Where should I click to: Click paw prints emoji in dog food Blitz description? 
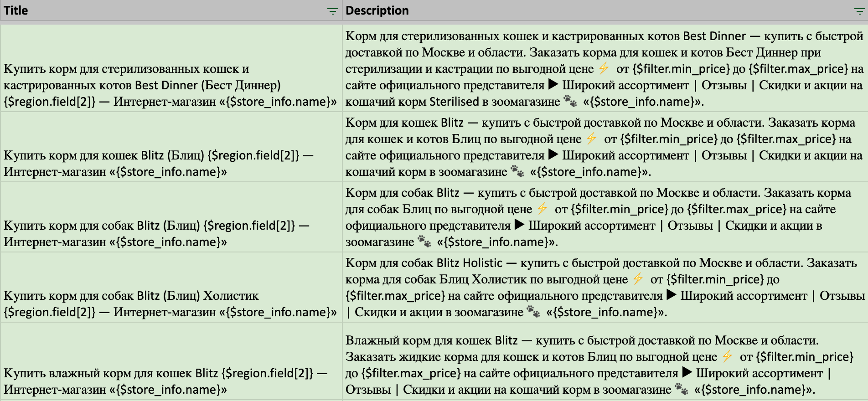(x=424, y=242)
